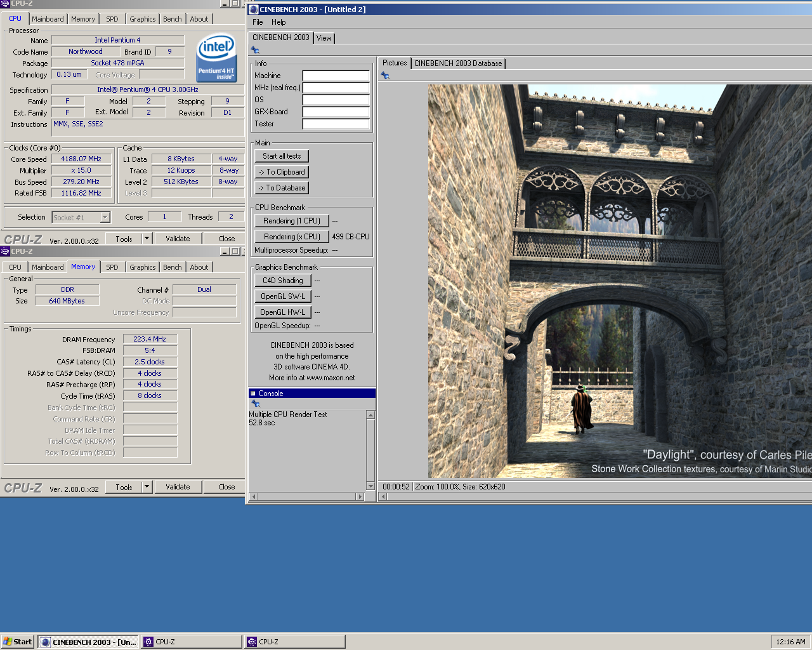The width and height of the screenshot is (812, 650).
Task: Start the OpenGL SW-L test
Action: (283, 296)
